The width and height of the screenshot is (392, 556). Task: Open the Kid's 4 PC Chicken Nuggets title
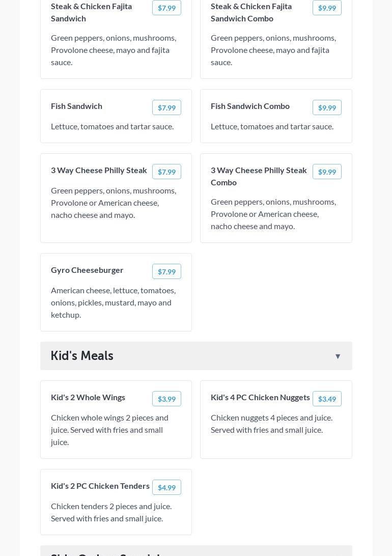point(260,397)
